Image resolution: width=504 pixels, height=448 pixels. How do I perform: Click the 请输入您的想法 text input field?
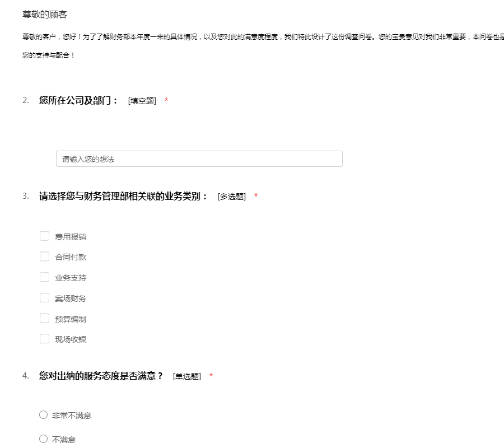[199, 159]
